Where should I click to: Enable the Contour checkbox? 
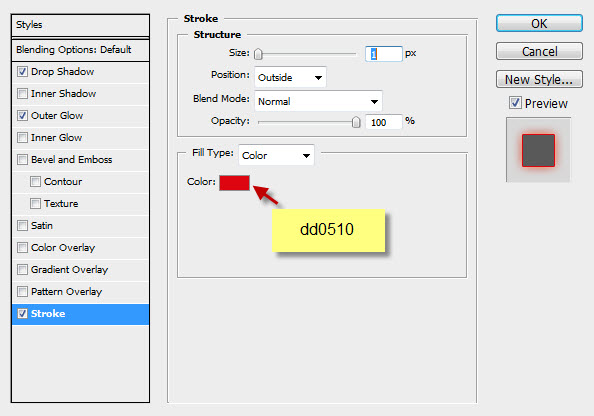click(35, 181)
